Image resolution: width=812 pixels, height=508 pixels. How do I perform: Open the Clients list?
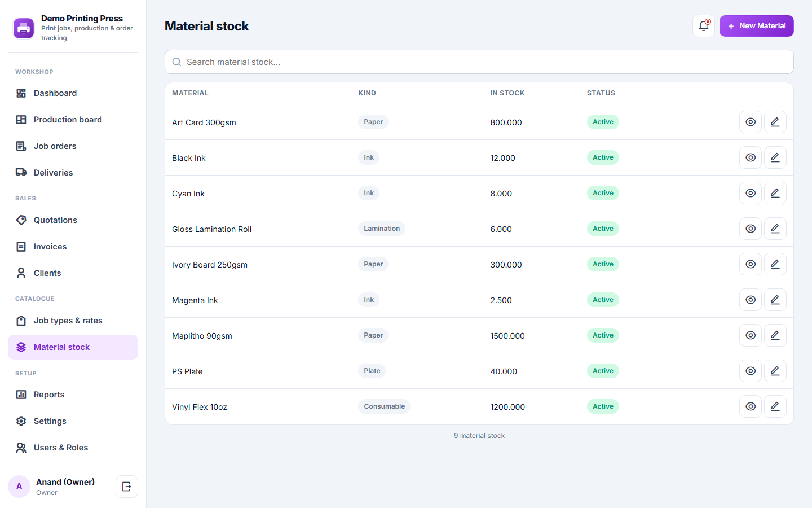73,273
